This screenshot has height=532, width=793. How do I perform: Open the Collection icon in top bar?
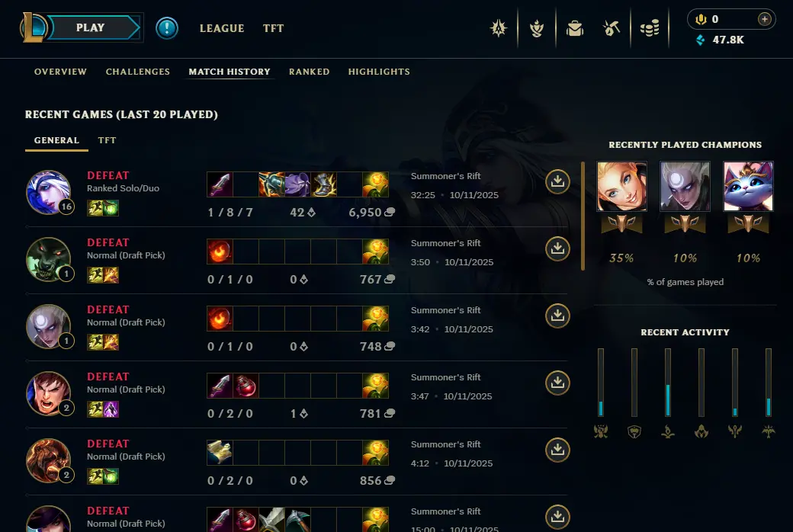pos(575,28)
